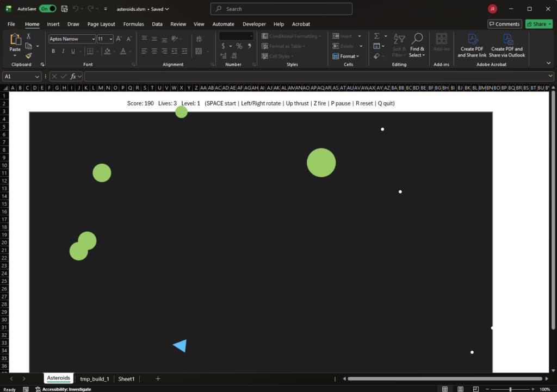Click into the Search box in title bar
Image resolution: width=557 pixels, height=392 pixels.
pos(281,9)
